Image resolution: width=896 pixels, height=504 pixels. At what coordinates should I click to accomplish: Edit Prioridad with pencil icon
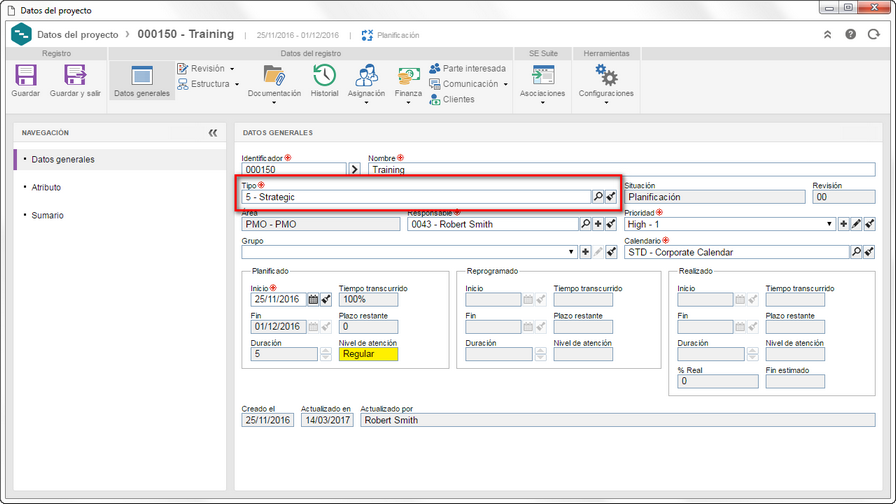pyautogui.click(x=856, y=224)
